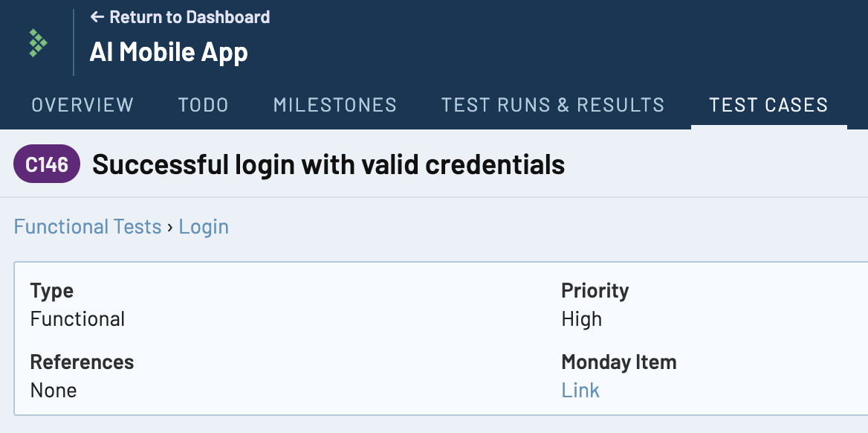
Task: Navigate to Login section breadcrumb
Action: pos(204,227)
